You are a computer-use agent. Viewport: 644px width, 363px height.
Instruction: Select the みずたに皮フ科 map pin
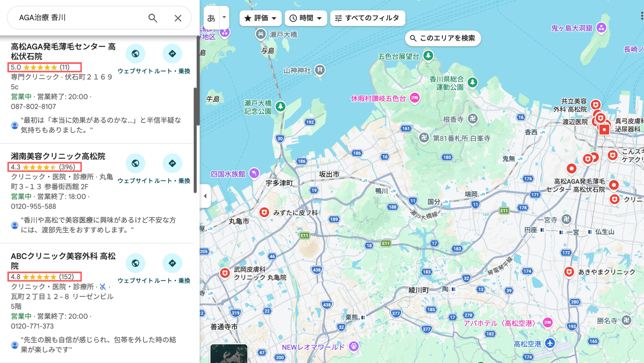tap(264, 213)
